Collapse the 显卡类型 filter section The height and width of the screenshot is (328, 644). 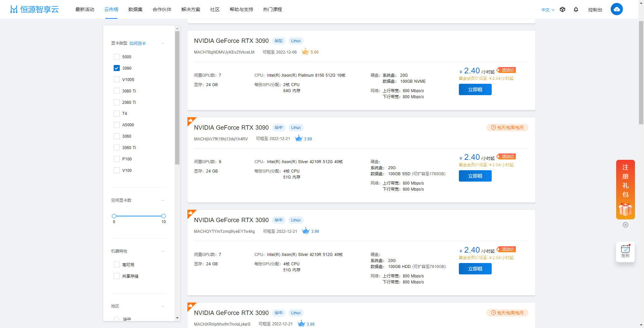coord(163,43)
